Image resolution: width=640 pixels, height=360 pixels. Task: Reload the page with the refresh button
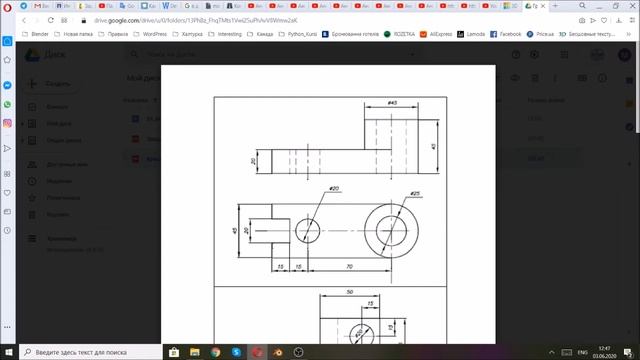51,20
